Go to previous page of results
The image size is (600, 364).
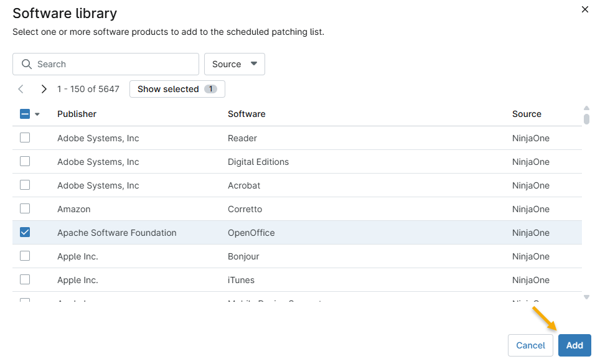pos(21,89)
